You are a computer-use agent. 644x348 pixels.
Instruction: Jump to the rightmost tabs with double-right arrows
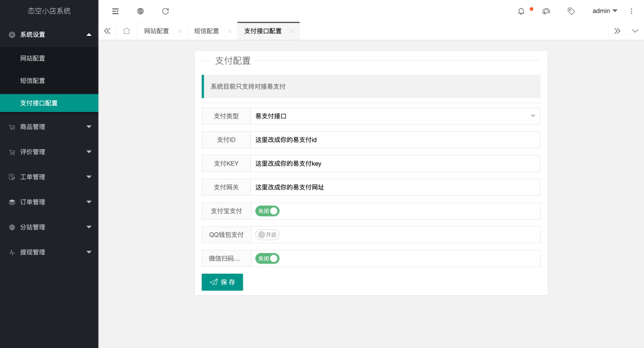pos(617,31)
